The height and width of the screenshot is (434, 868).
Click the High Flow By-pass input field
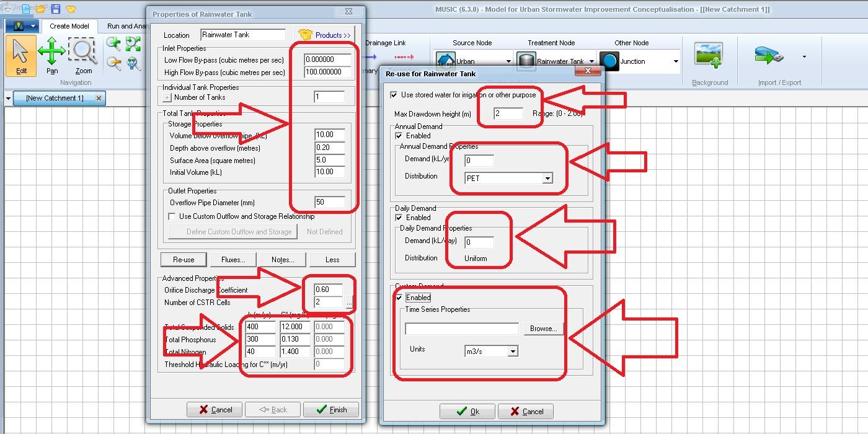pos(328,72)
